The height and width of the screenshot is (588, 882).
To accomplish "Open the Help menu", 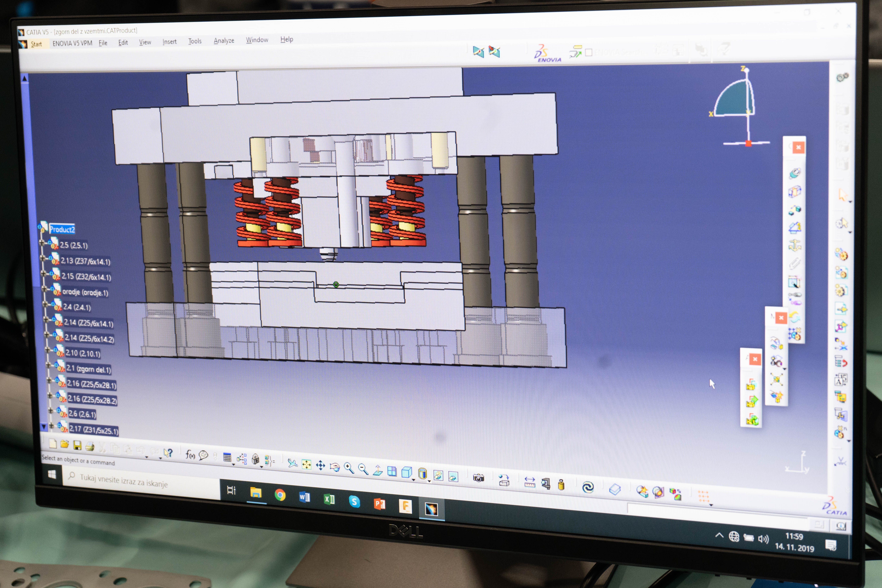I will click(x=287, y=39).
